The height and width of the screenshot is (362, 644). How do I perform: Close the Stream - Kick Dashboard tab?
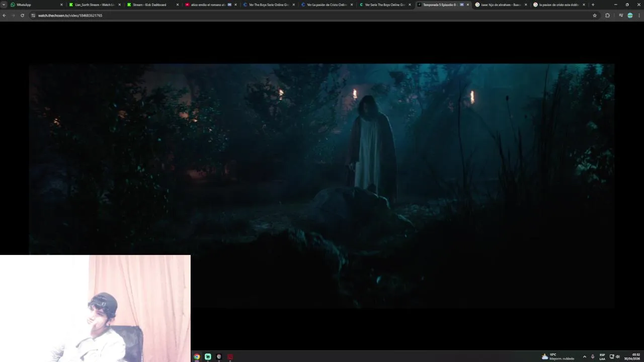(178, 5)
